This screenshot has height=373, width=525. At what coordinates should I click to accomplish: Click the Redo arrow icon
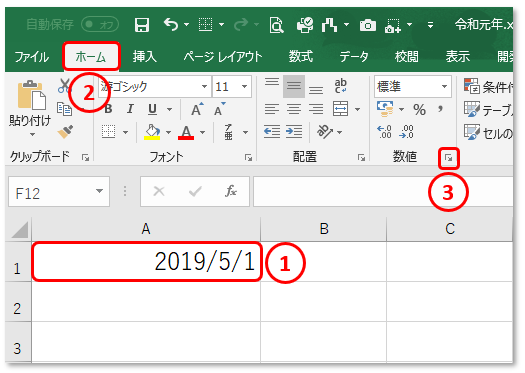[241, 24]
